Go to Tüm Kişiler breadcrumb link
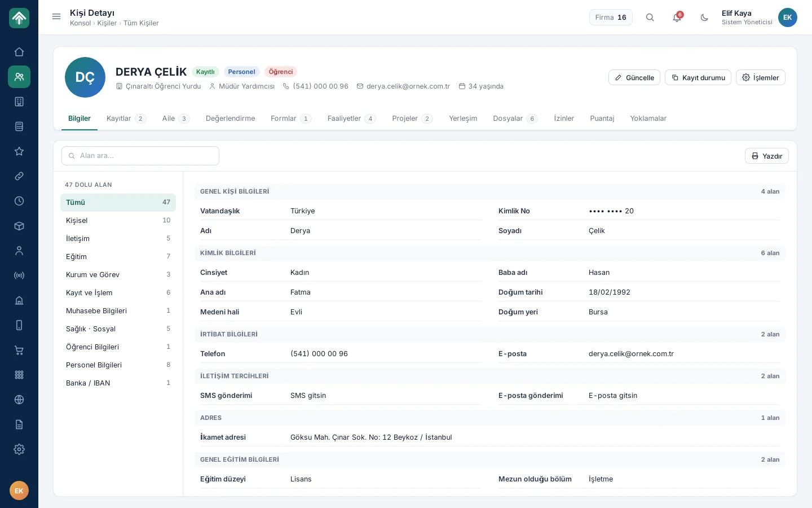 tap(141, 23)
